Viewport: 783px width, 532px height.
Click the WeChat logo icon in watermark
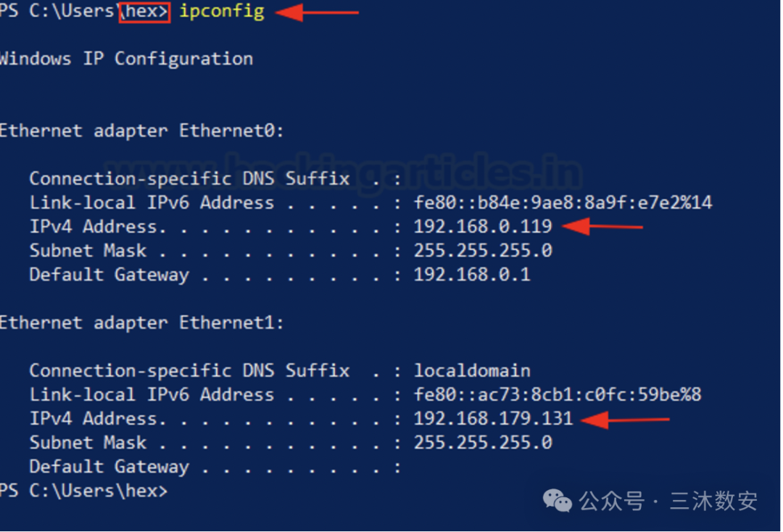click(x=557, y=501)
